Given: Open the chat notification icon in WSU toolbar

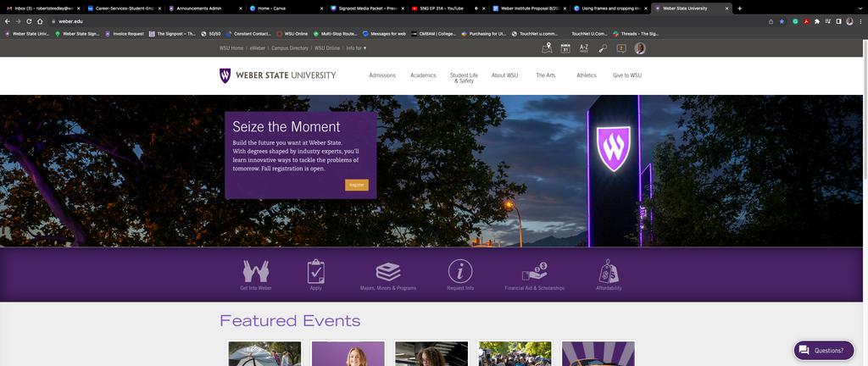Looking at the screenshot, I should pyautogui.click(x=621, y=48).
